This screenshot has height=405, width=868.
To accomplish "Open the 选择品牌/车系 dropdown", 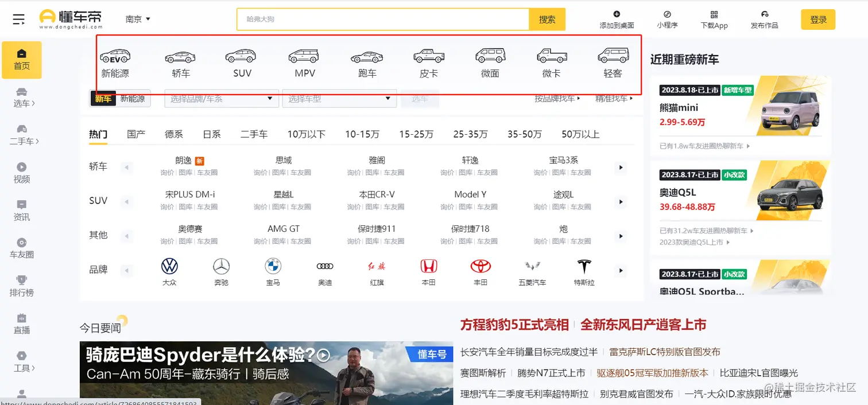I will coord(222,99).
